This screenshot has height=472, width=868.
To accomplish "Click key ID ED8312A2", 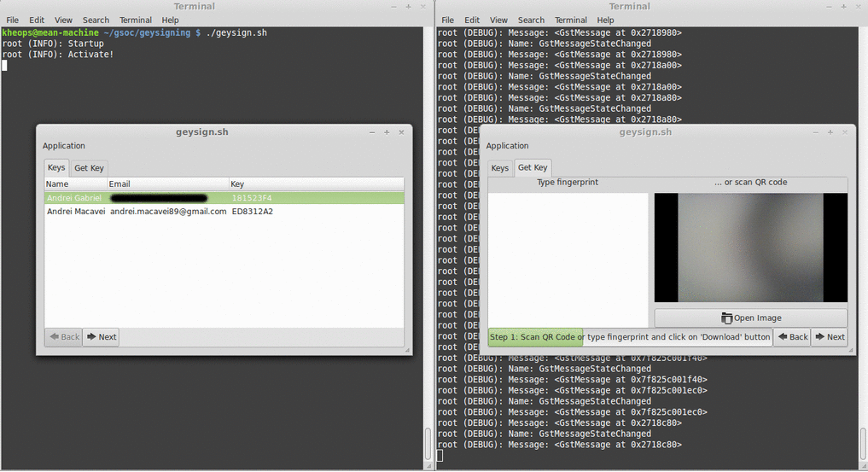I will point(252,212).
